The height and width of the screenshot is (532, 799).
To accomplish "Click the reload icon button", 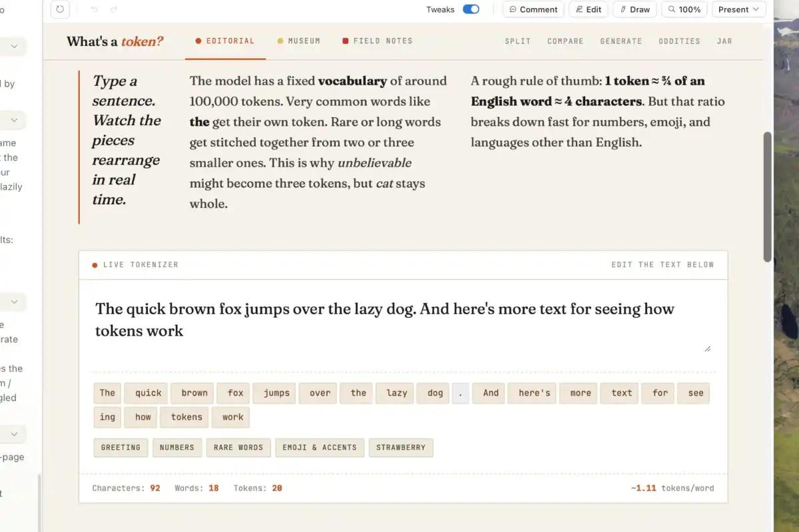I will (60, 9).
